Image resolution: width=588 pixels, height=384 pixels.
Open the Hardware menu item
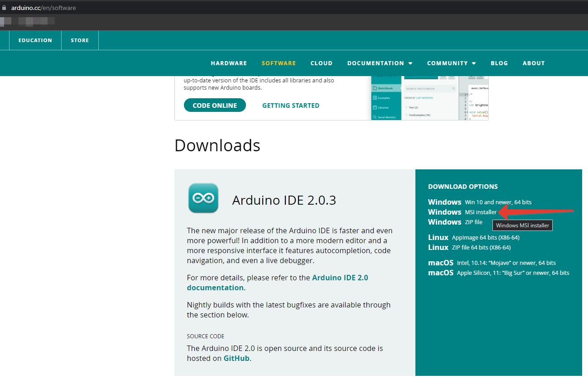coord(229,63)
